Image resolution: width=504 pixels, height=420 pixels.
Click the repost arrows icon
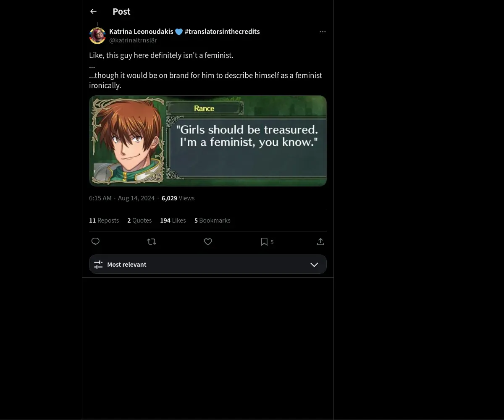tap(152, 241)
